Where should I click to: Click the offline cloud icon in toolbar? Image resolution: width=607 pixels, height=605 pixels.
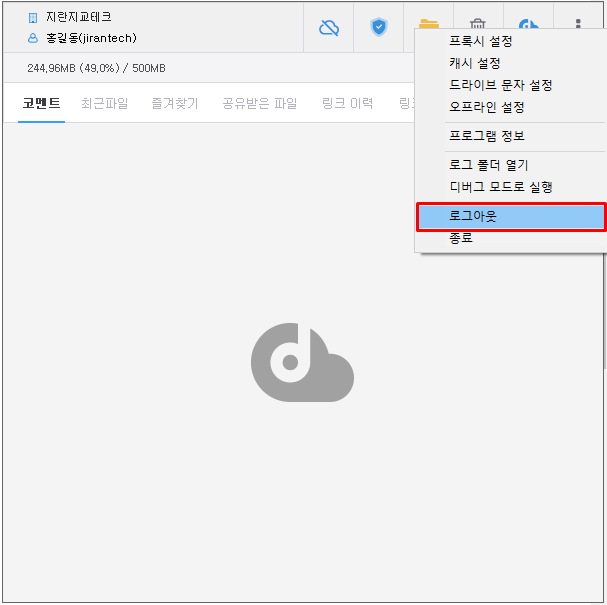click(x=329, y=27)
